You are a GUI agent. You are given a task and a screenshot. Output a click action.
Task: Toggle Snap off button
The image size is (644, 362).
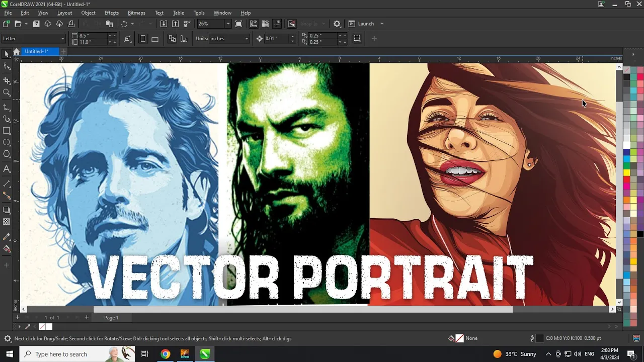click(292, 24)
